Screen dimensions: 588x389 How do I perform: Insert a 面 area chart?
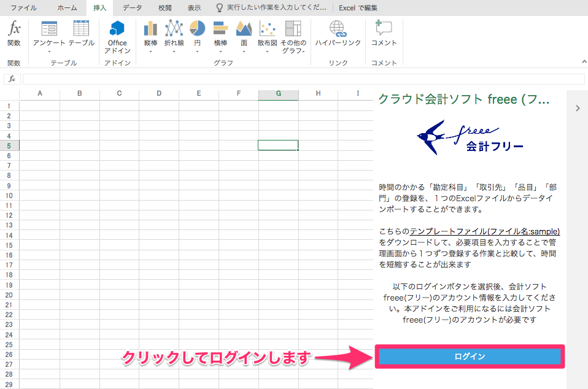click(x=244, y=28)
